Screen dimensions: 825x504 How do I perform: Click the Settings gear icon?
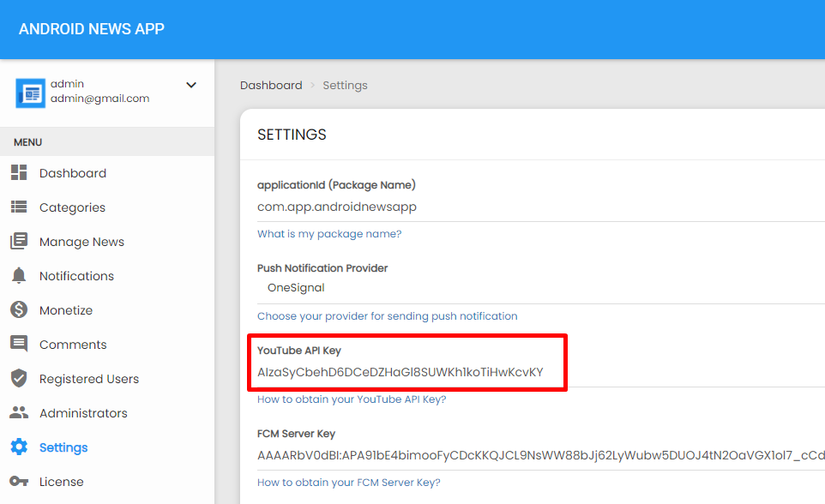19,447
